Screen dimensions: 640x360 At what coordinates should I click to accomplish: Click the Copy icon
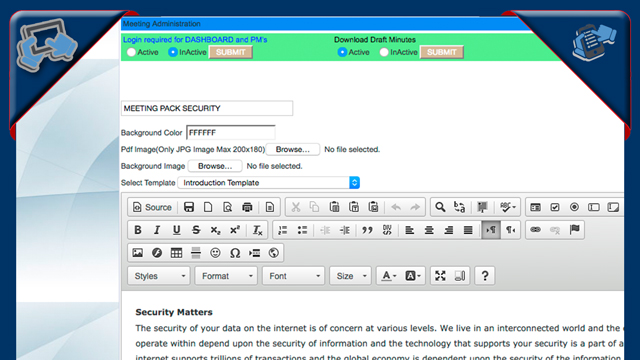coord(314,207)
